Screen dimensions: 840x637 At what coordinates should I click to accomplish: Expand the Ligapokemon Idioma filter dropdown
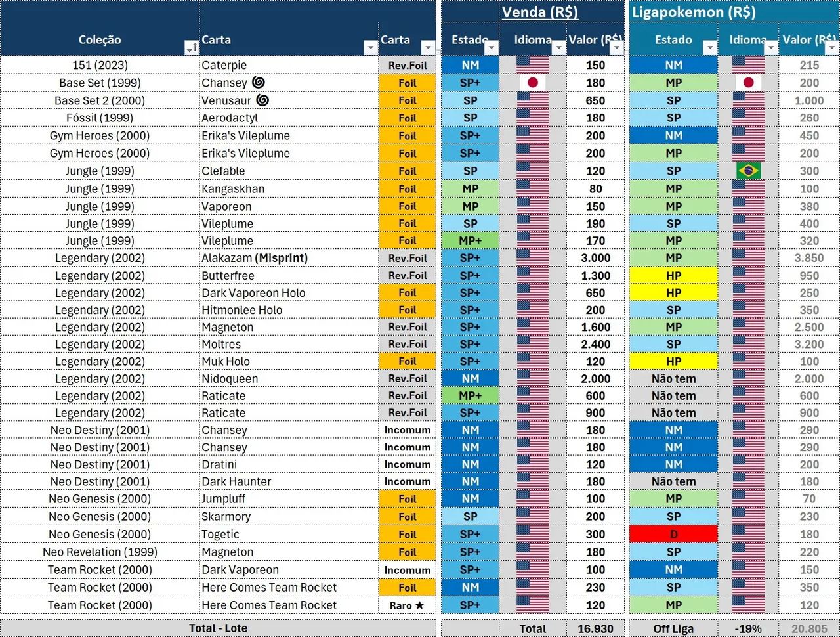tap(770, 47)
